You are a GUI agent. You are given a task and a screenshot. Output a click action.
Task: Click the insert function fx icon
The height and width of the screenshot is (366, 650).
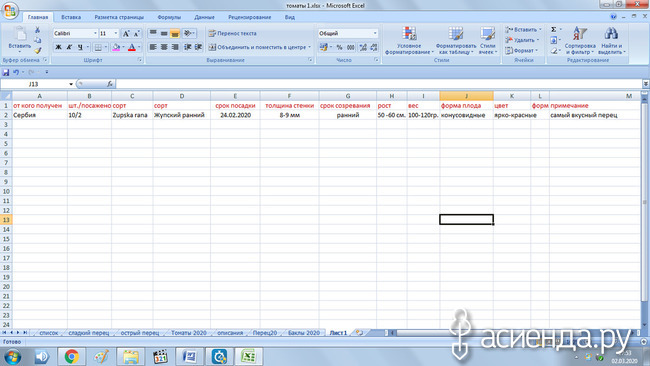pos(110,84)
